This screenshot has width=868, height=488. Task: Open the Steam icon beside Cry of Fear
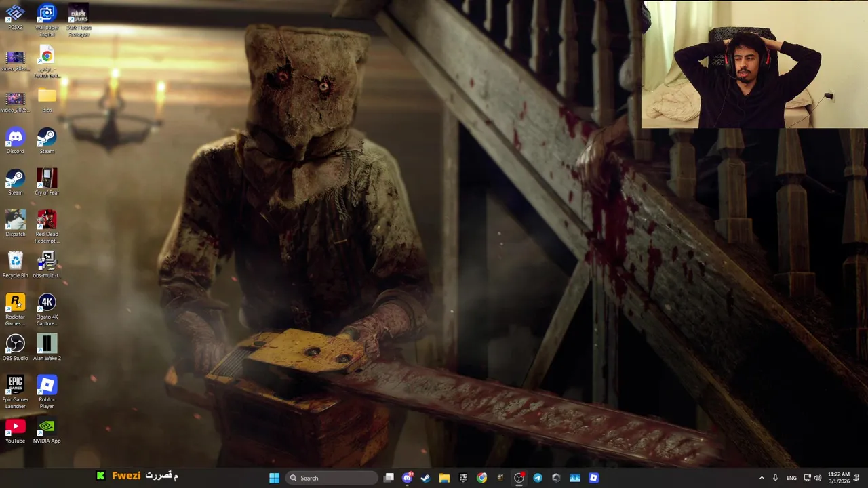coord(15,183)
